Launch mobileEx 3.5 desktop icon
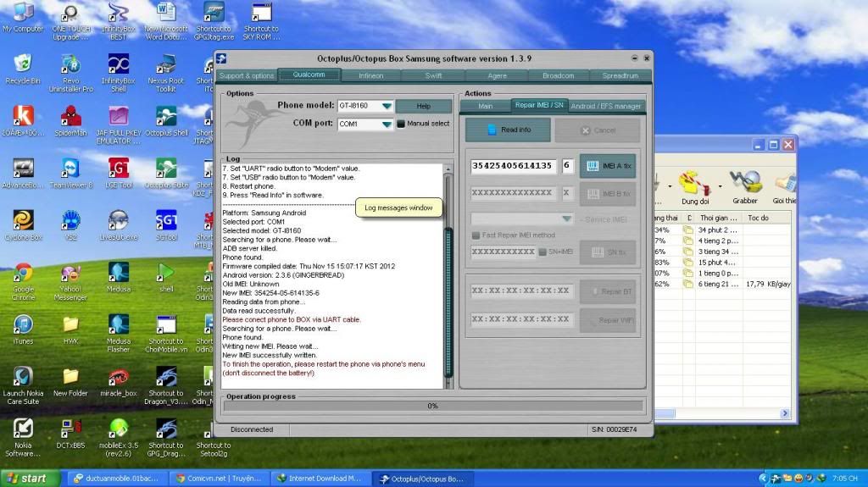Image resolution: width=868 pixels, height=487 pixels. [119, 437]
